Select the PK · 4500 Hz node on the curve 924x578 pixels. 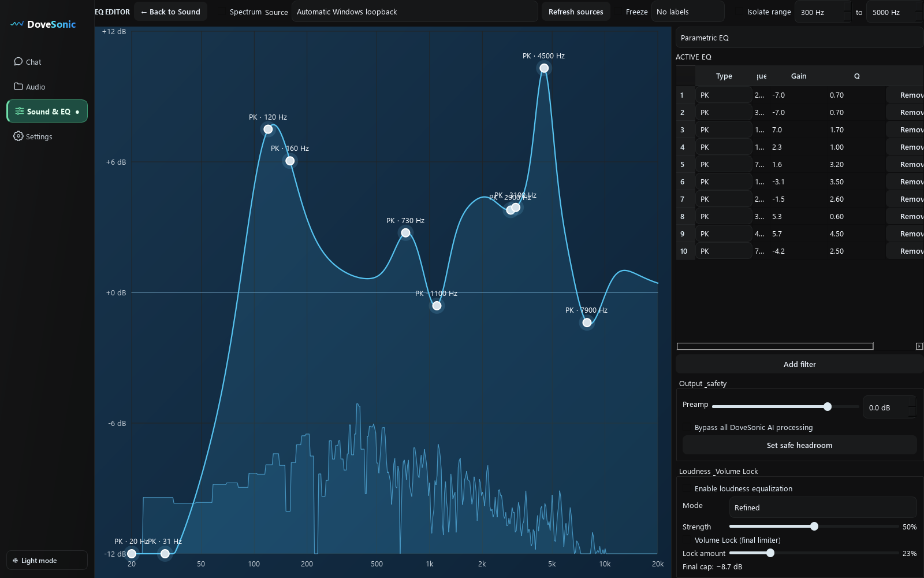[x=544, y=68]
